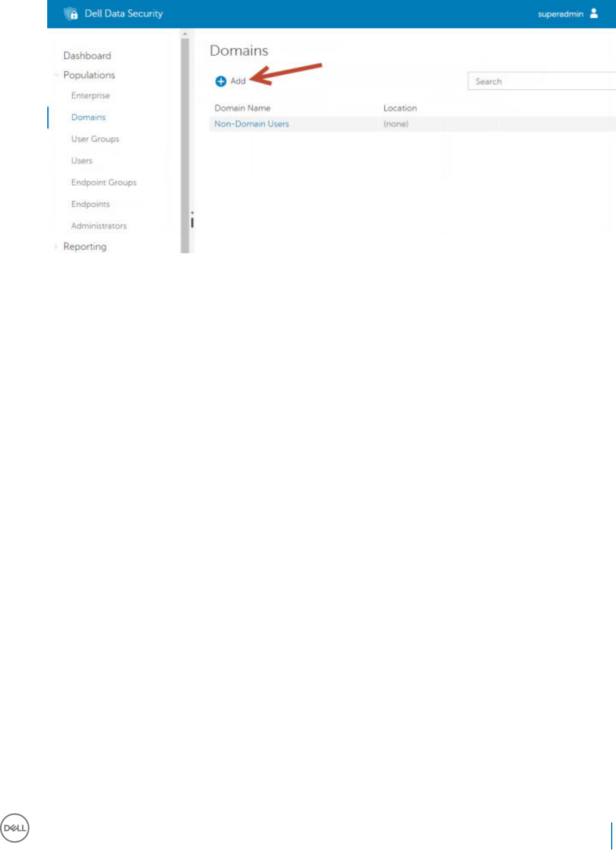The image size is (616, 850).
Task: Open the Non-Domain Users link
Action: 251,124
